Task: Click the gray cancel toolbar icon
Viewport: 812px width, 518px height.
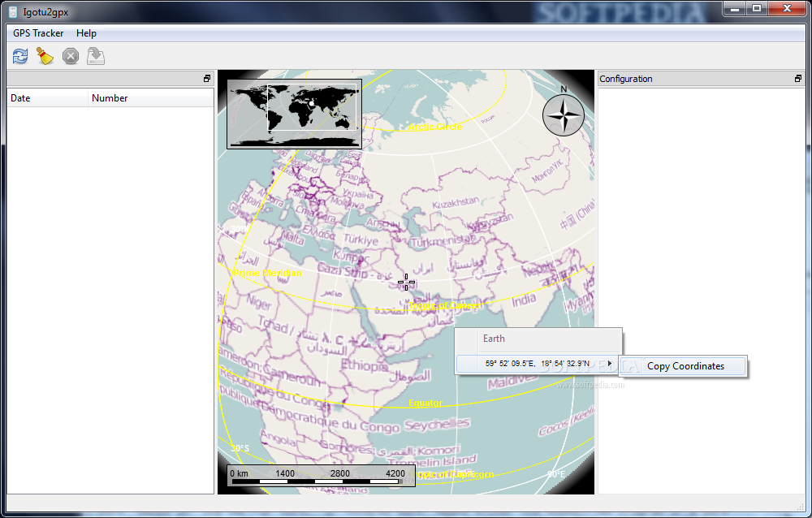Action: [71, 56]
